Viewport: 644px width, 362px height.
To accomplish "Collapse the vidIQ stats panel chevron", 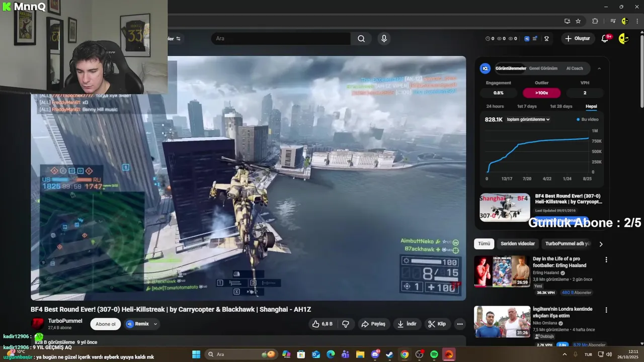I will coord(599,68).
